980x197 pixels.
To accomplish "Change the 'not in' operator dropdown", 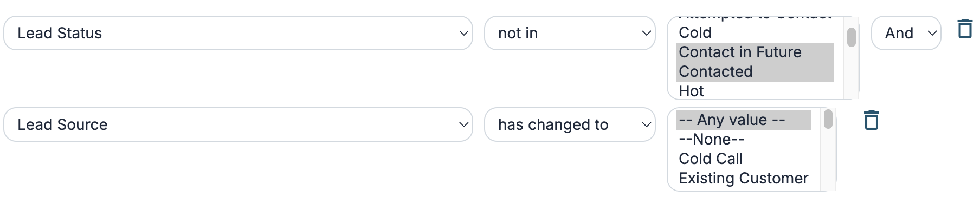I will [570, 33].
